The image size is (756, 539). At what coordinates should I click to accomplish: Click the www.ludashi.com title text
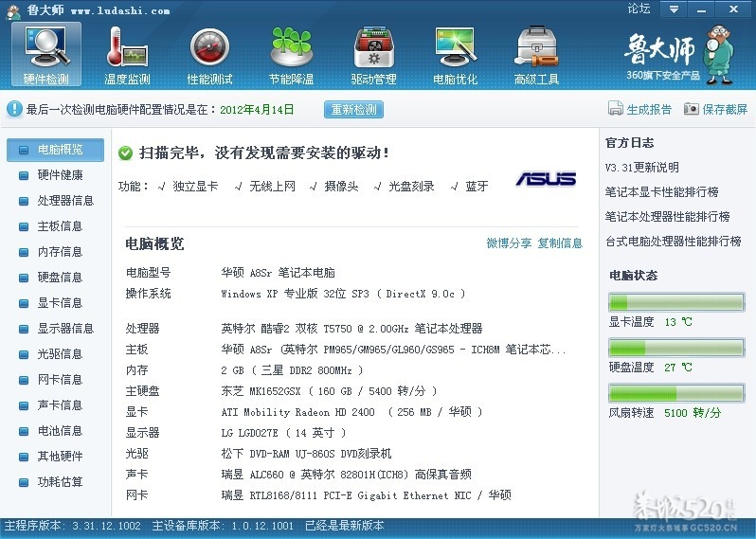tap(120, 10)
